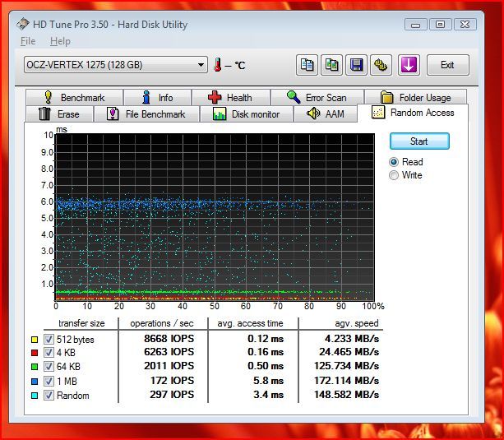Open the options gears icon
The width and height of the screenshot is (504, 440).
(381, 65)
